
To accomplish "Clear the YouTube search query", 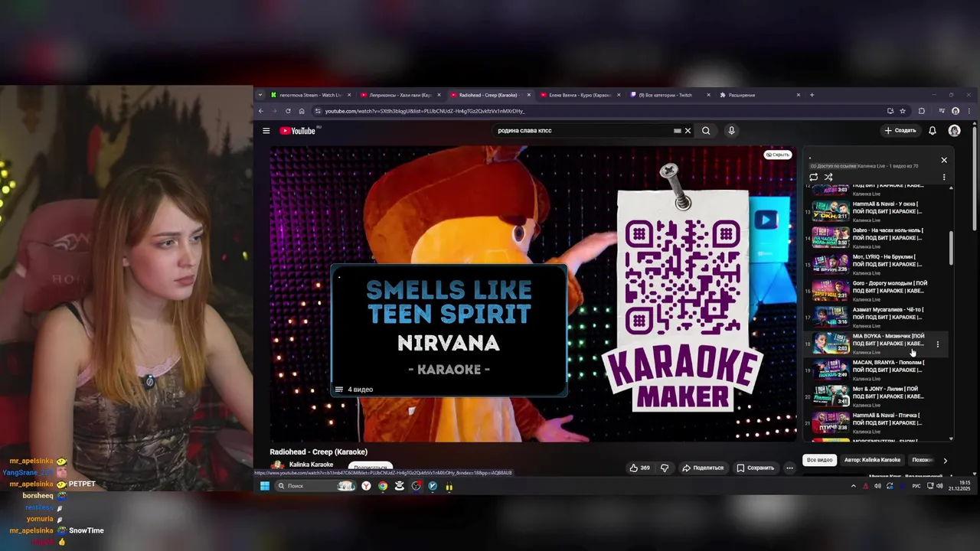I will point(688,131).
